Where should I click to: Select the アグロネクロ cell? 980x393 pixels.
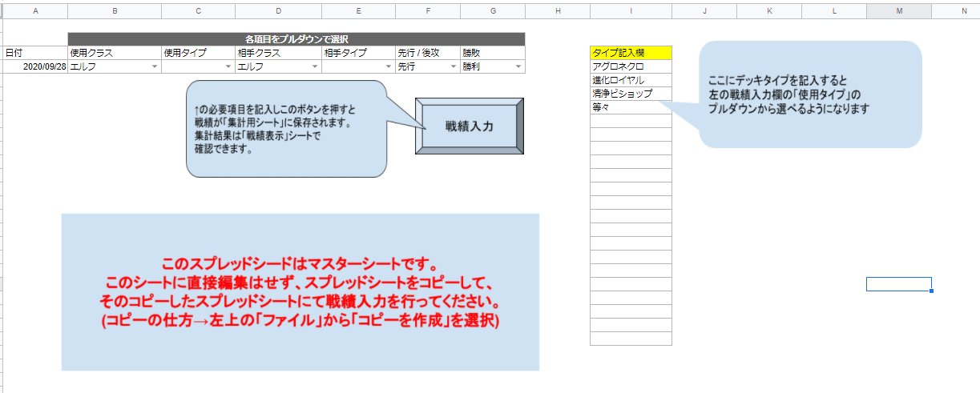(631, 66)
